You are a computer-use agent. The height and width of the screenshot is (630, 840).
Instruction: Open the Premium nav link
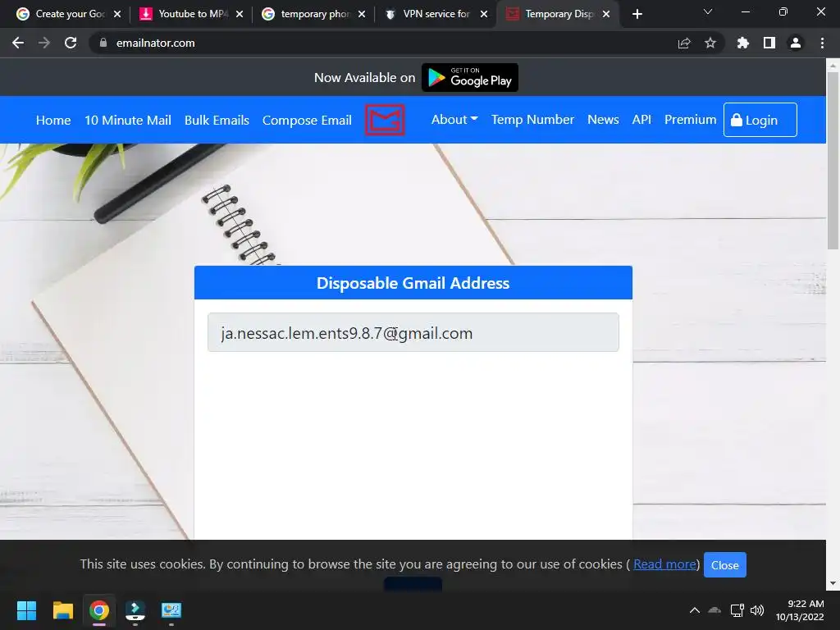[x=690, y=120]
